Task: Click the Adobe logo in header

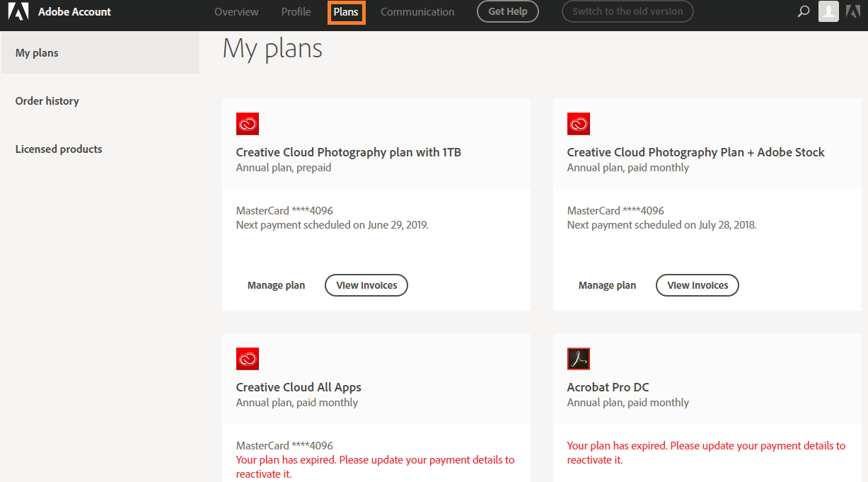Action: [x=18, y=11]
